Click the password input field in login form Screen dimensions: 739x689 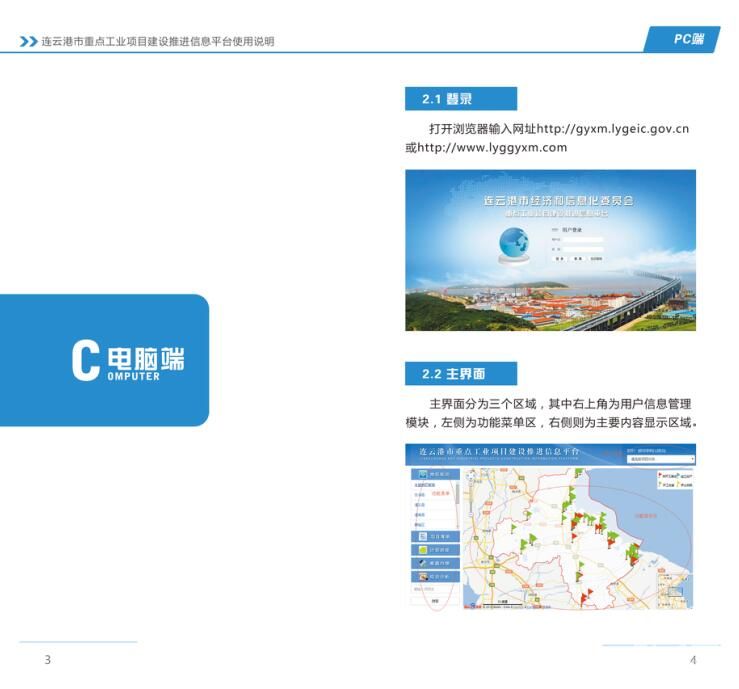pyautogui.click(x=583, y=249)
